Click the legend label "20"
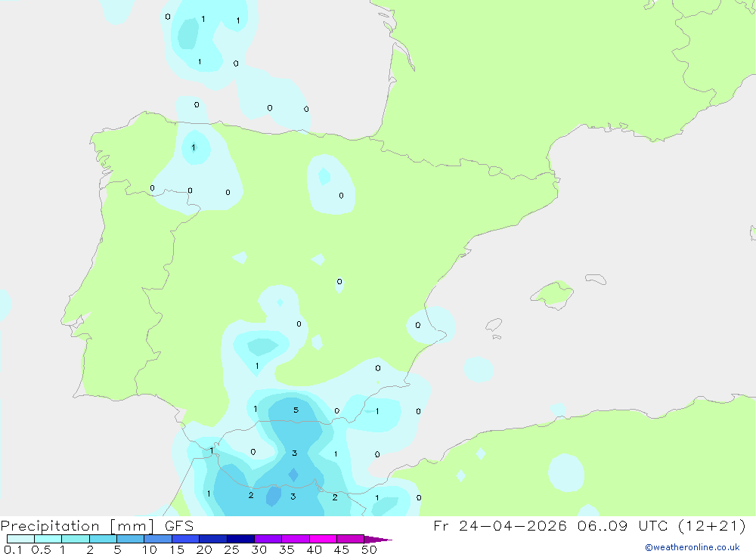756x554 pixels. (x=204, y=549)
